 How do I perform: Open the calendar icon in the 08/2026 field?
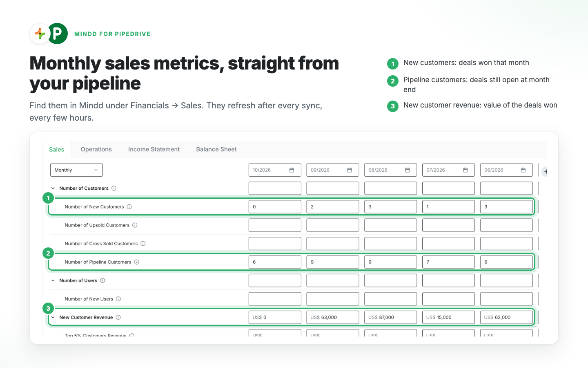408,170
